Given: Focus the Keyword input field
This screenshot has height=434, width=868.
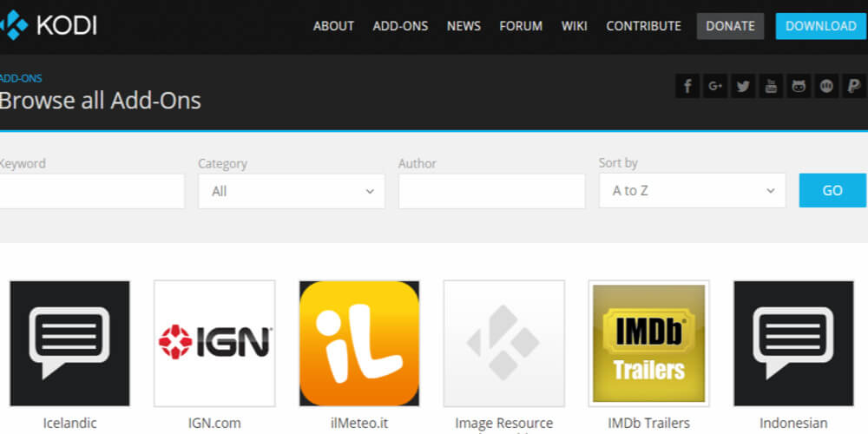Looking at the screenshot, I should (x=91, y=192).
